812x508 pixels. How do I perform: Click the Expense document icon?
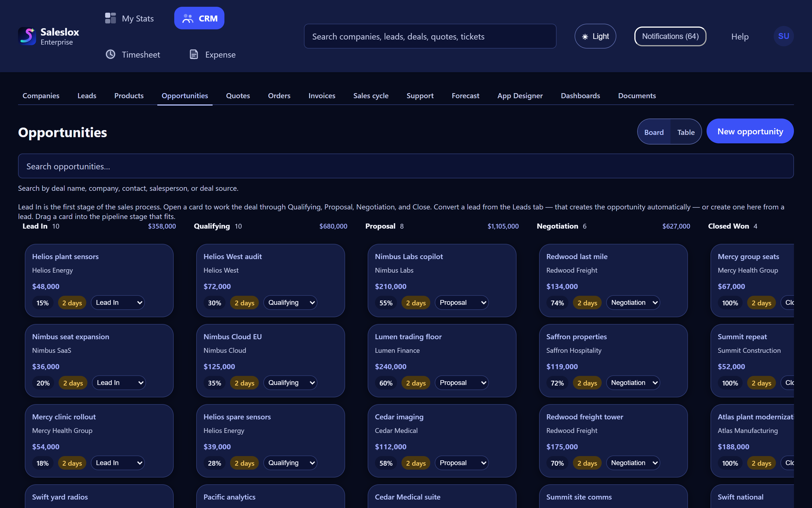pos(194,54)
